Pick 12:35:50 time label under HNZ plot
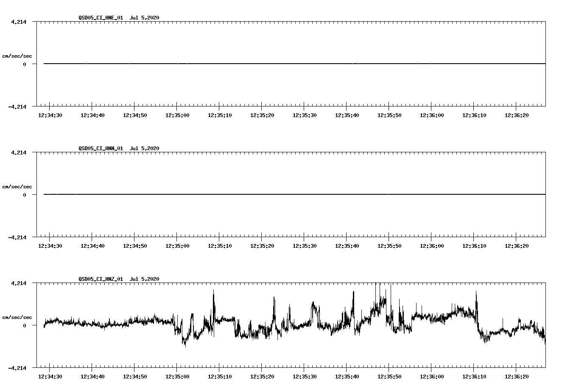 (389, 377)
